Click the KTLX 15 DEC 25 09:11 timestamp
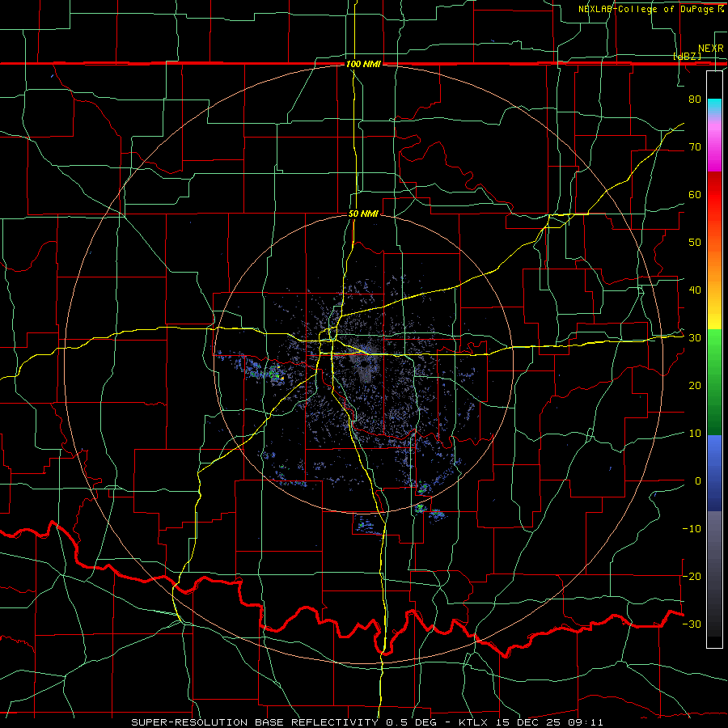 531,722
